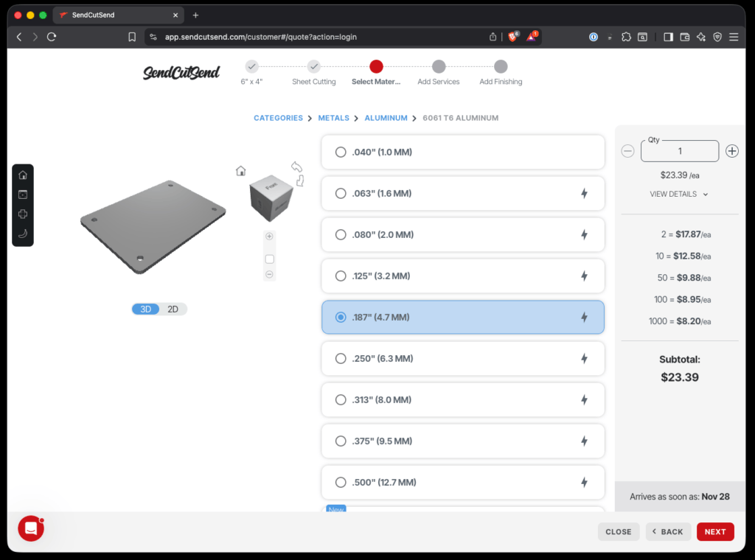Click the Qty input field
755x560 pixels.
pyautogui.click(x=679, y=151)
